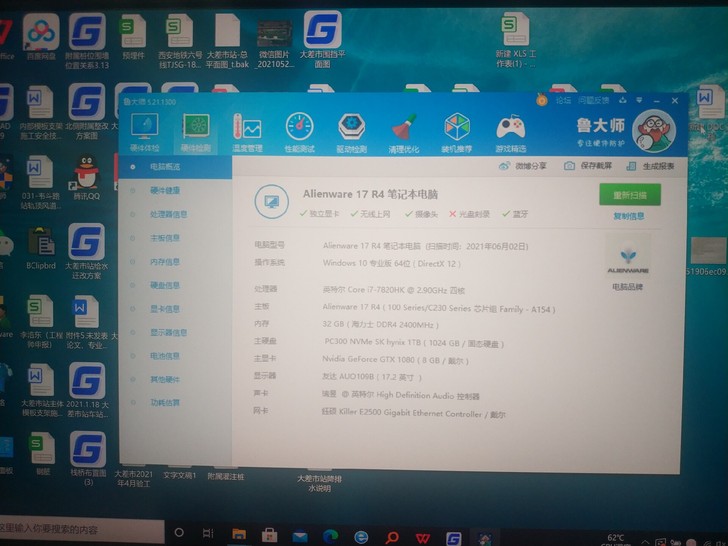
Task: Open 百度网盘 desktop icon
Action: coord(41,38)
